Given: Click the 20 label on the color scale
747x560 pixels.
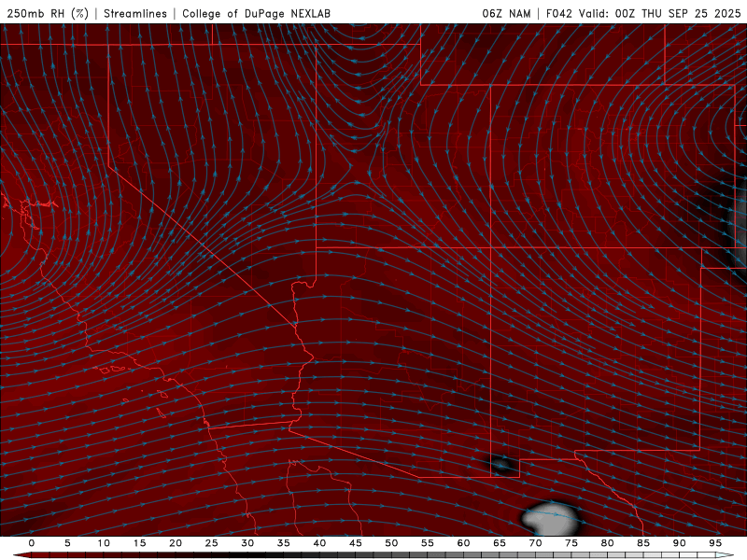Looking at the screenshot, I should point(176,543).
